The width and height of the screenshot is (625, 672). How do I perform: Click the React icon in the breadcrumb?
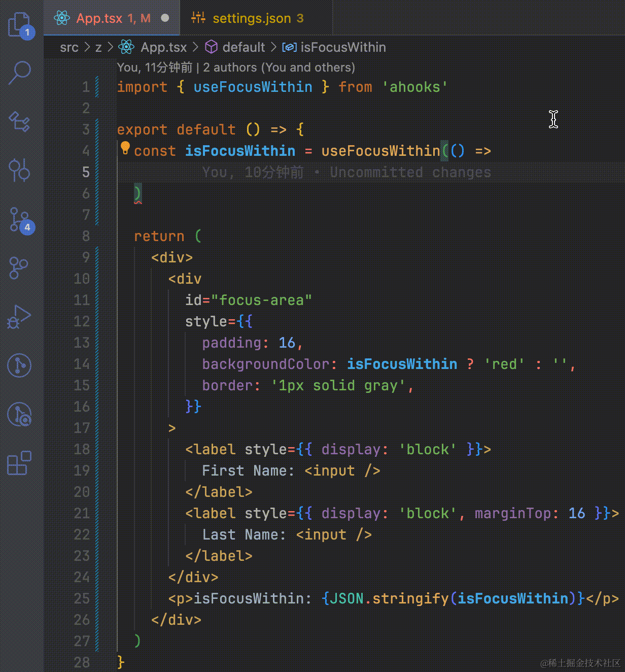point(126,47)
